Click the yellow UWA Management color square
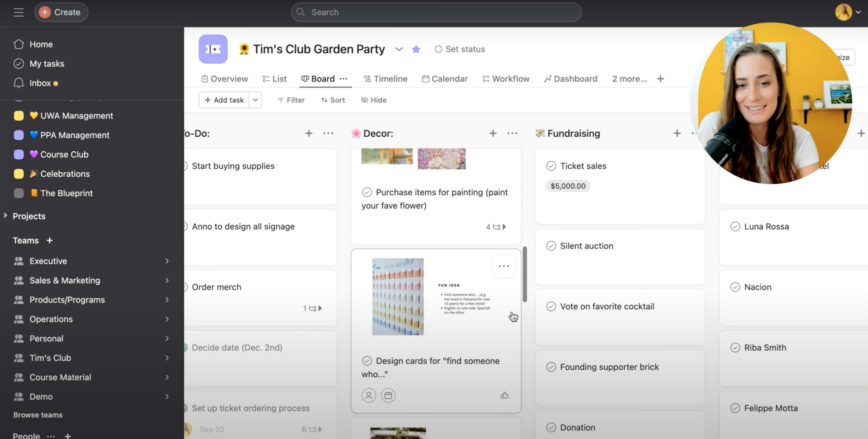The height and width of the screenshot is (439, 868). (19, 116)
